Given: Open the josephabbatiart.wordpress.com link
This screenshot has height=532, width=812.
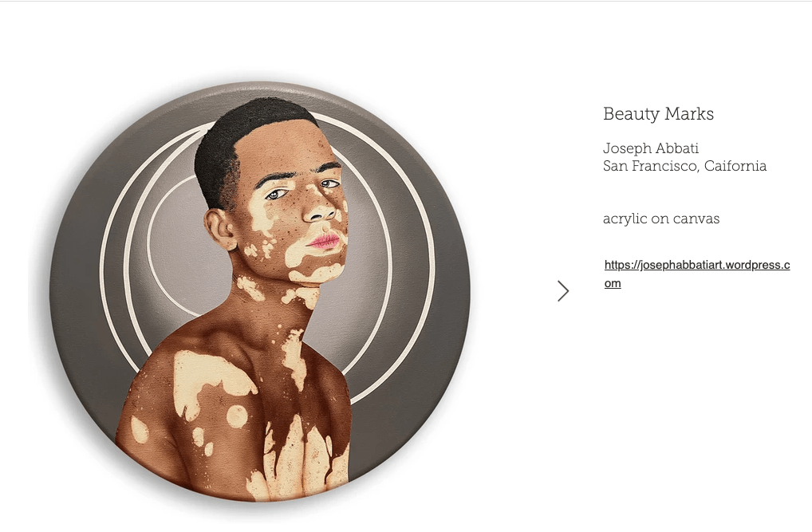Looking at the screenshot, I should (696, 265).
